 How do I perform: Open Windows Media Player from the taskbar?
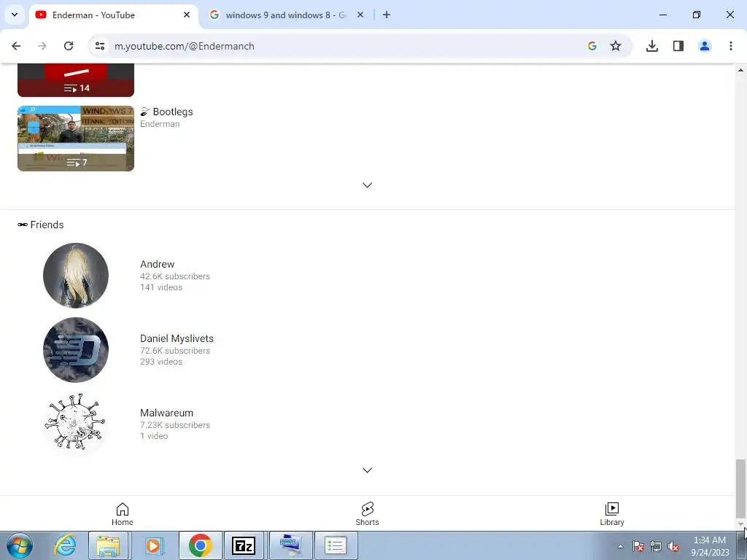click(153, 545)
